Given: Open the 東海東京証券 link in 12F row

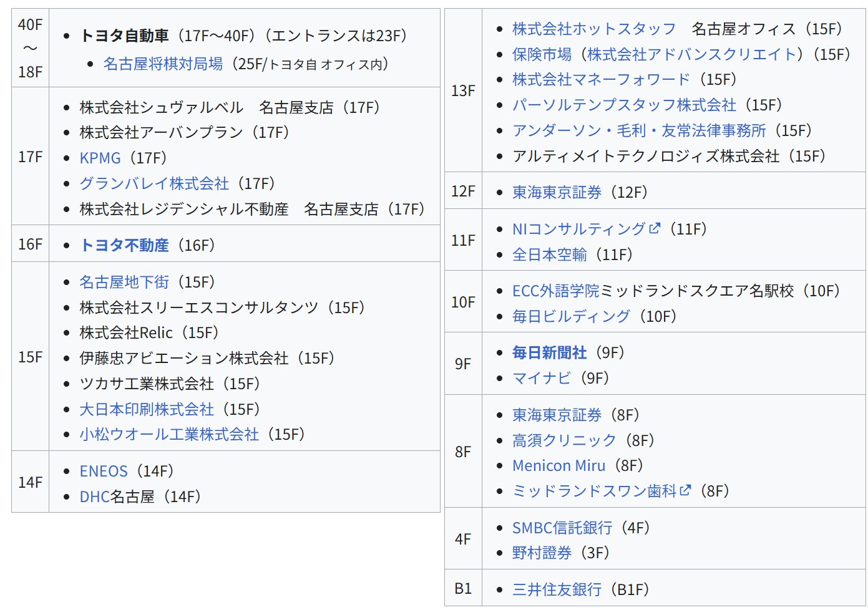Looking at the screenshot, I should [x=557, y=192].
